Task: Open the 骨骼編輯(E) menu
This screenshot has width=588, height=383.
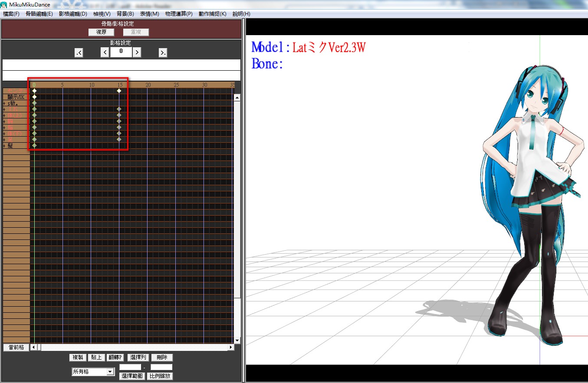Action: [39, 14]
